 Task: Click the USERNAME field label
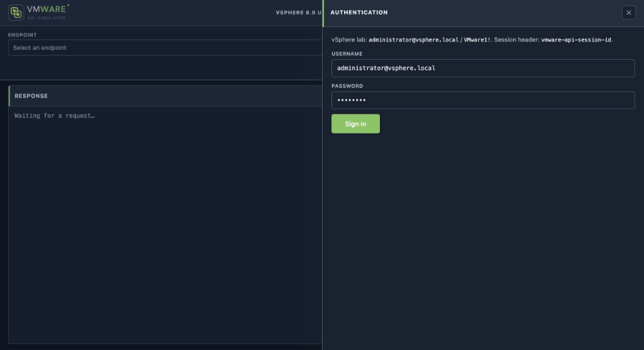pos(347,54)
